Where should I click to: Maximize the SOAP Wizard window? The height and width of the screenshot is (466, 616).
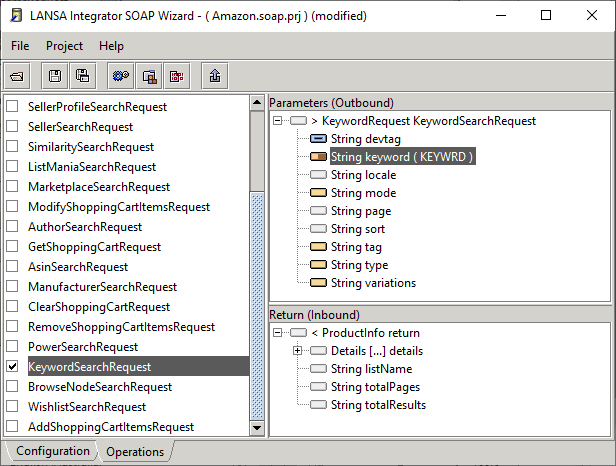(546, 16)
